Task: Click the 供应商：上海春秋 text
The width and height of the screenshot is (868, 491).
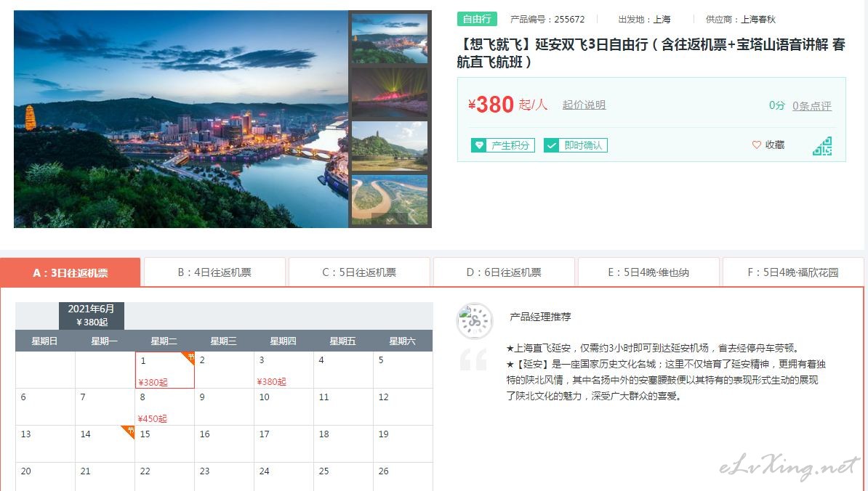Action: click(741, 20)
